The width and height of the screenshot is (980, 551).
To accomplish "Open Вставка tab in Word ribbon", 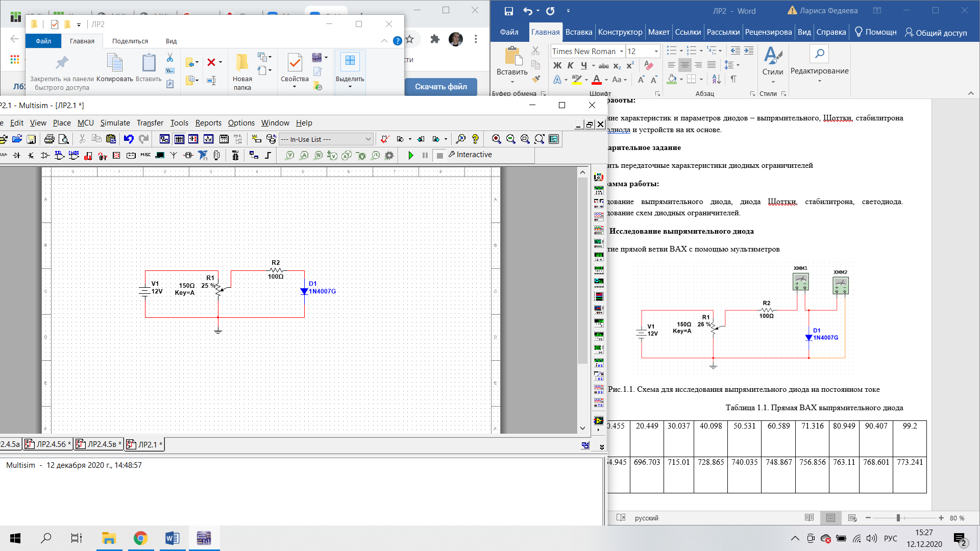I will point(579,32).
